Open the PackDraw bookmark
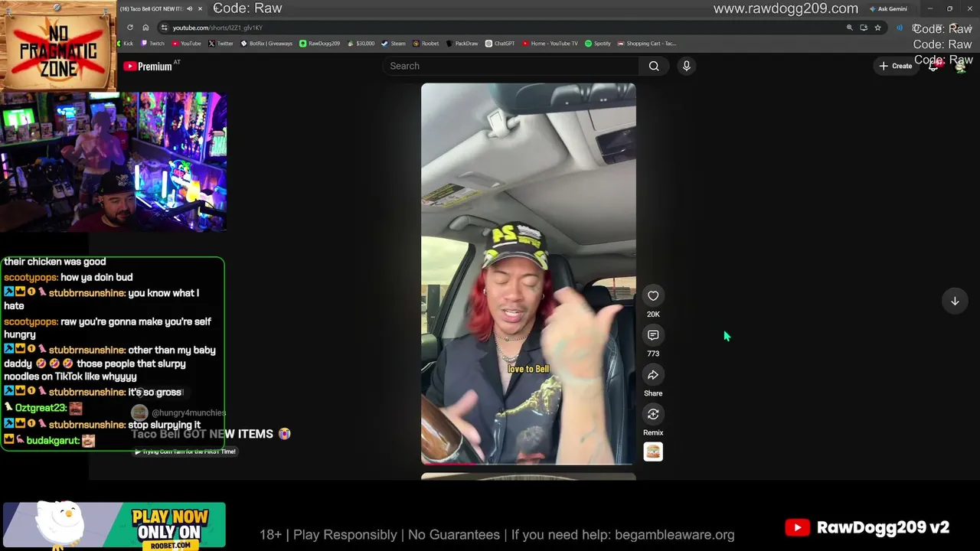The height and width of the screenshot is (551, 980). coord(462,44)
